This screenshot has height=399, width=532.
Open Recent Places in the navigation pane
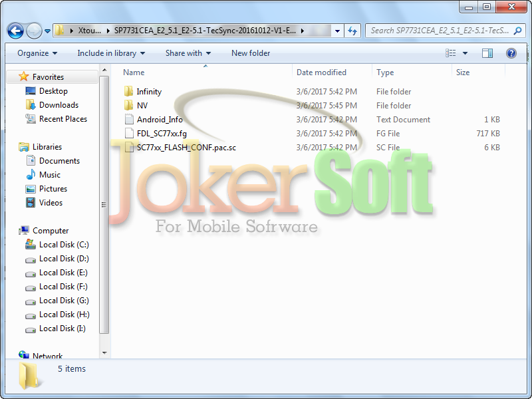pyautogui.click(x=63, y=119)
